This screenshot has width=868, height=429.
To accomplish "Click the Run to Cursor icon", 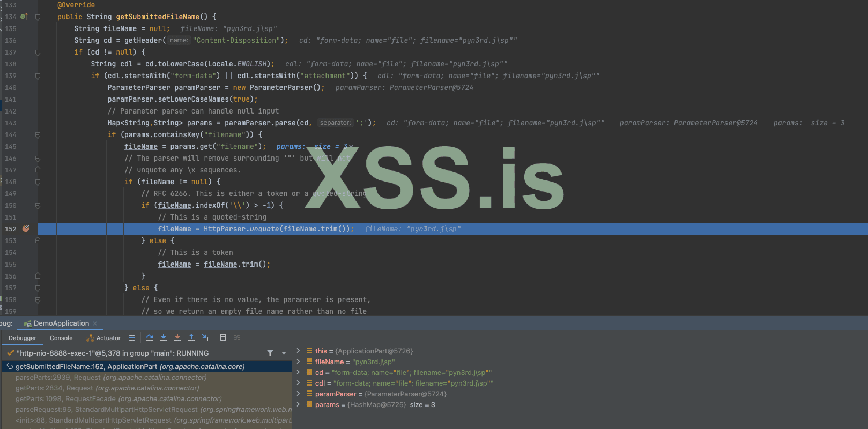I will [205, 337].
